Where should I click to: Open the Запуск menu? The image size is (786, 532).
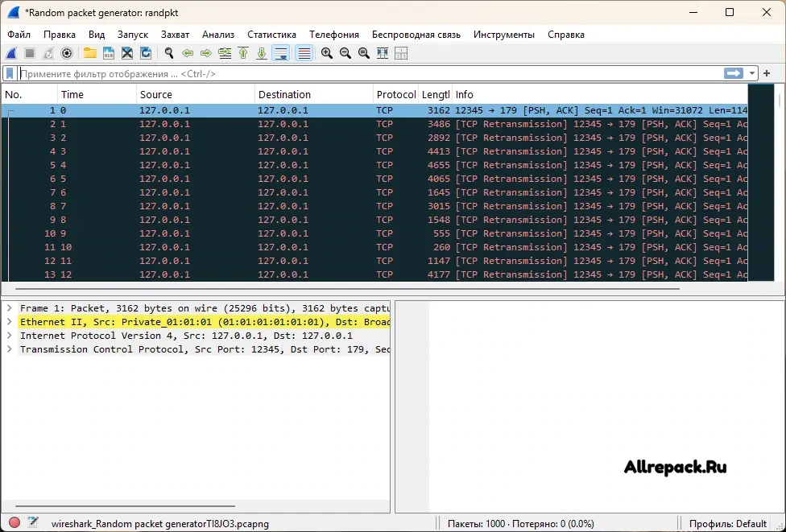[x=133, y=35]
